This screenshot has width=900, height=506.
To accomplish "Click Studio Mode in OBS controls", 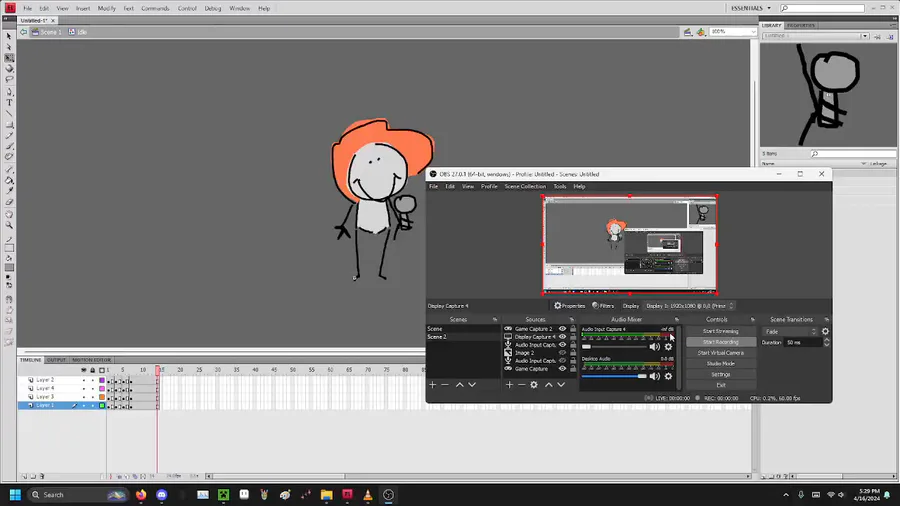I will point(720,364).
